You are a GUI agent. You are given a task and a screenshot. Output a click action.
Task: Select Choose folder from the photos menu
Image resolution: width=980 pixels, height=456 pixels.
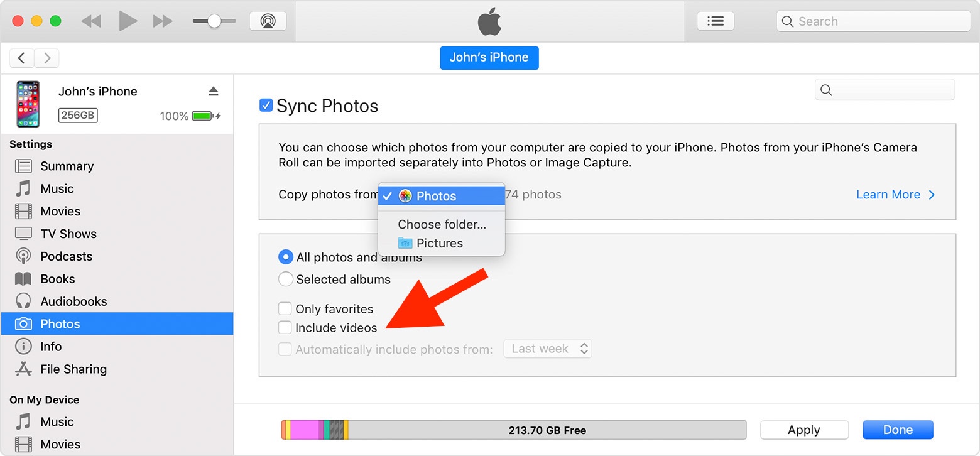tap(440, 224)
